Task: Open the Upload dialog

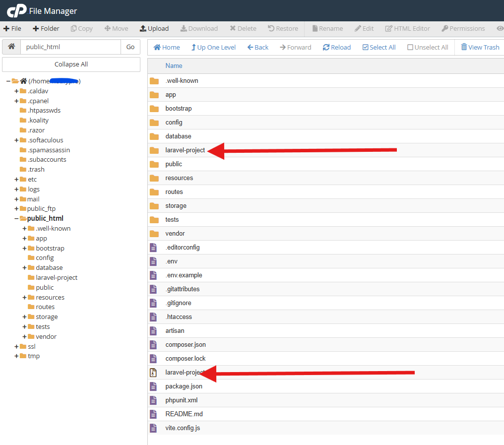Action: pos(154,29)
